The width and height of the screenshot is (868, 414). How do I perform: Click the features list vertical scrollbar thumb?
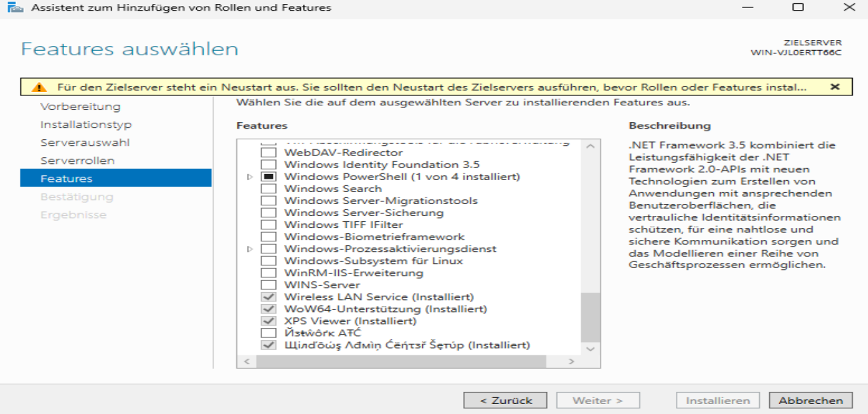tap(590, 317)
